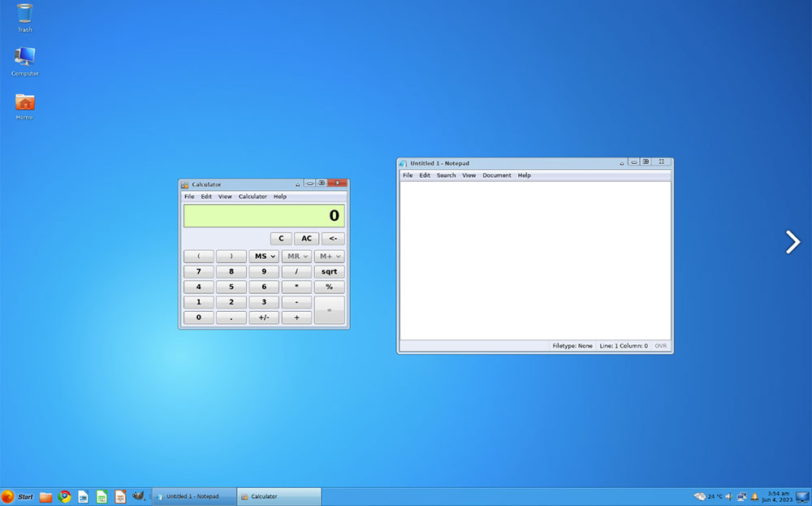
Task: Launch the spreadsheet app from the taskbar
Action: pyautogui.click(x=101, y=496)
